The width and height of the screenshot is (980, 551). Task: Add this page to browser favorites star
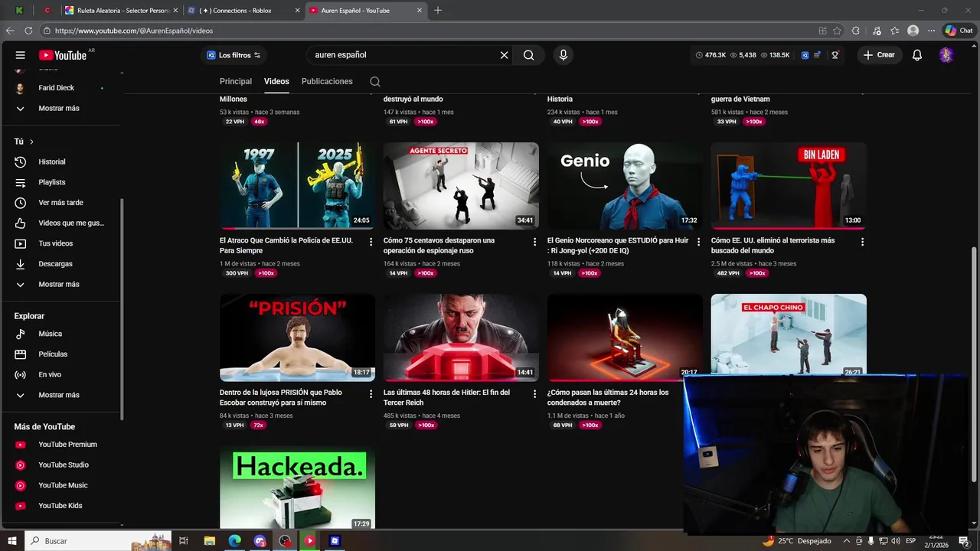point(838,31)
